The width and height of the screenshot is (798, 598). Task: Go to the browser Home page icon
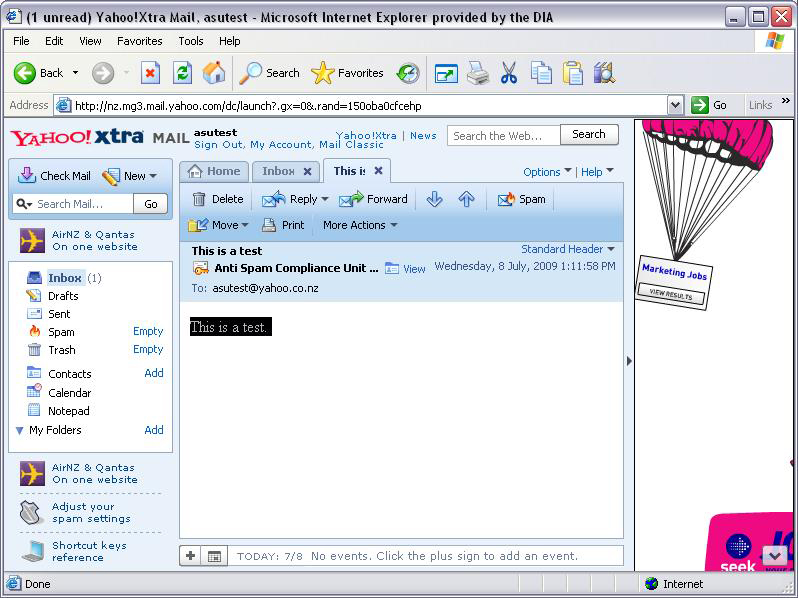(214, 73)
